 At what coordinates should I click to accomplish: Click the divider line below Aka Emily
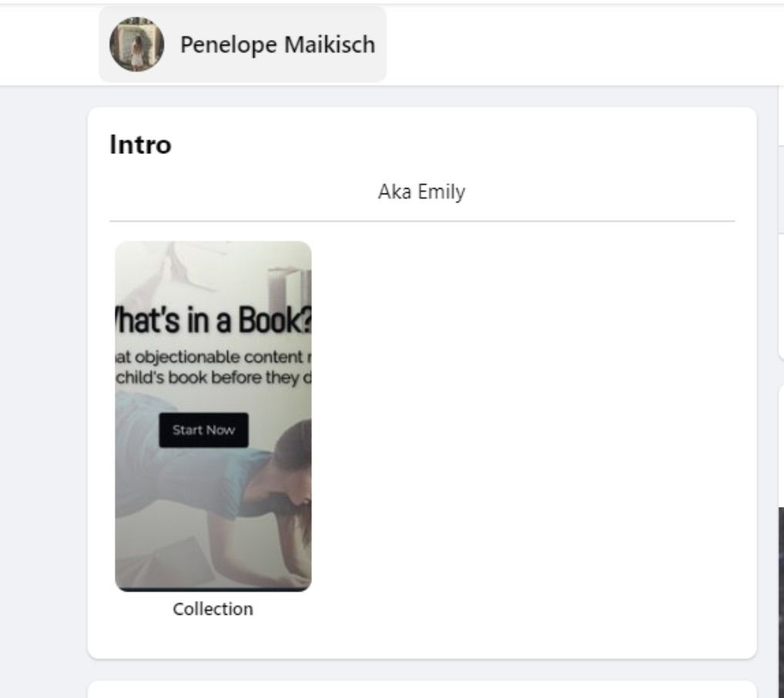pyautogui.click(x=422, y=220)
